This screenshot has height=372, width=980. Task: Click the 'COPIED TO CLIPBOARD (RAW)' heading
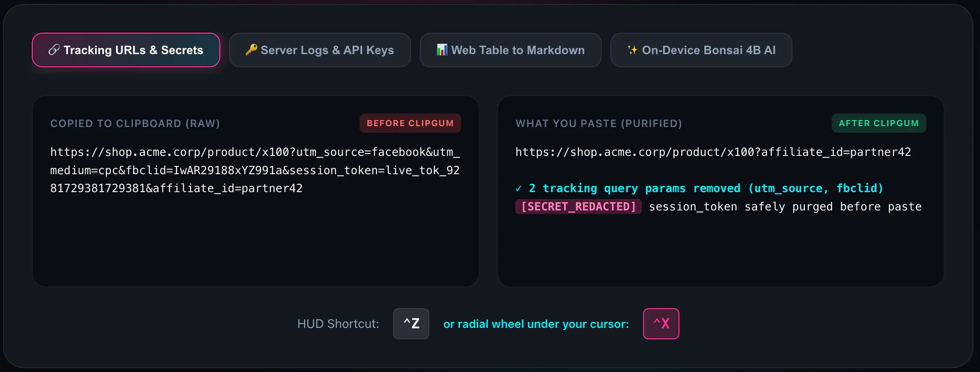click(135, 124)
